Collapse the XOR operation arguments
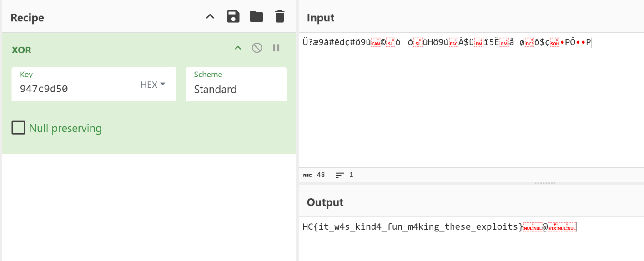The height and width of the screenshot is (261, 644). (237, 48)
